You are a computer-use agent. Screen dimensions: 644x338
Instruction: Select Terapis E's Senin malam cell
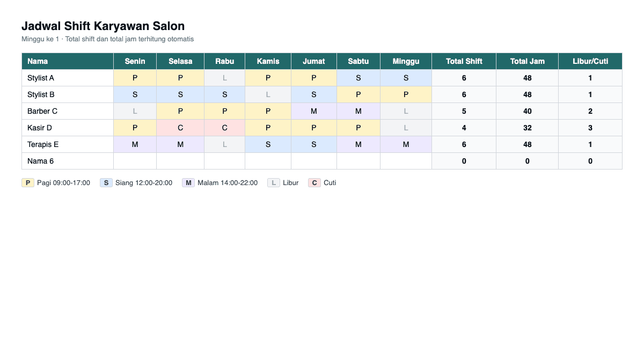[x=135, y=144]
